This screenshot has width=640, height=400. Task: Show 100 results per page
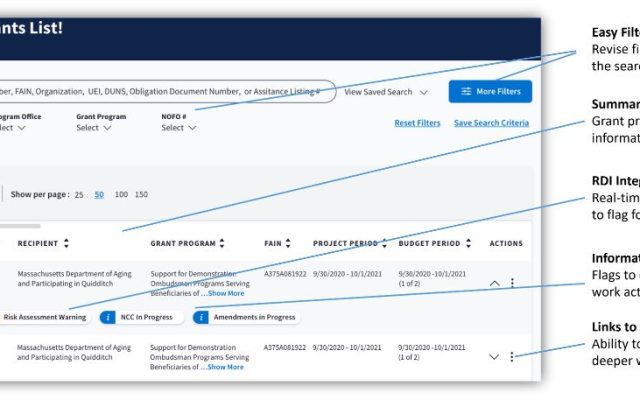tap(121, 194)
